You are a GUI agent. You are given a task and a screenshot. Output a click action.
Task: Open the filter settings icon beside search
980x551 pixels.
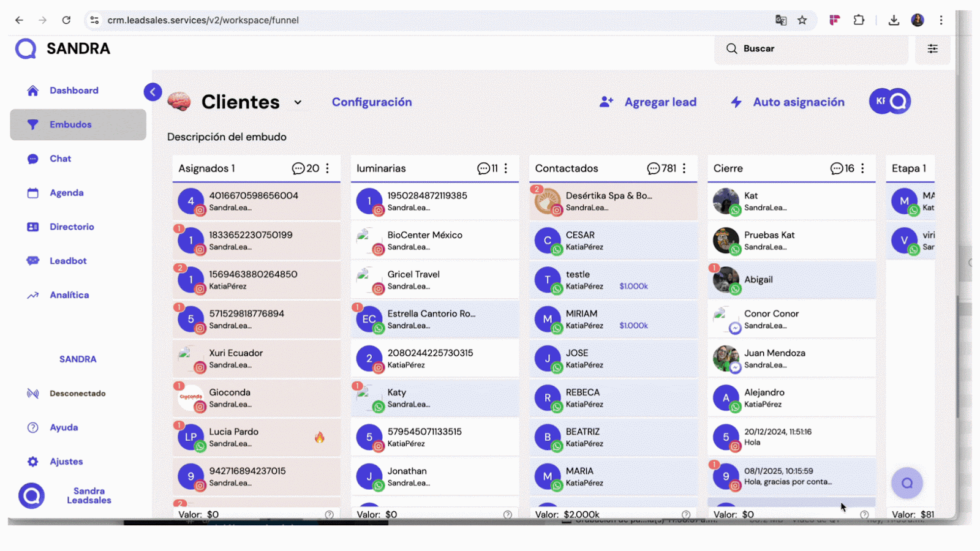point(932,49)
